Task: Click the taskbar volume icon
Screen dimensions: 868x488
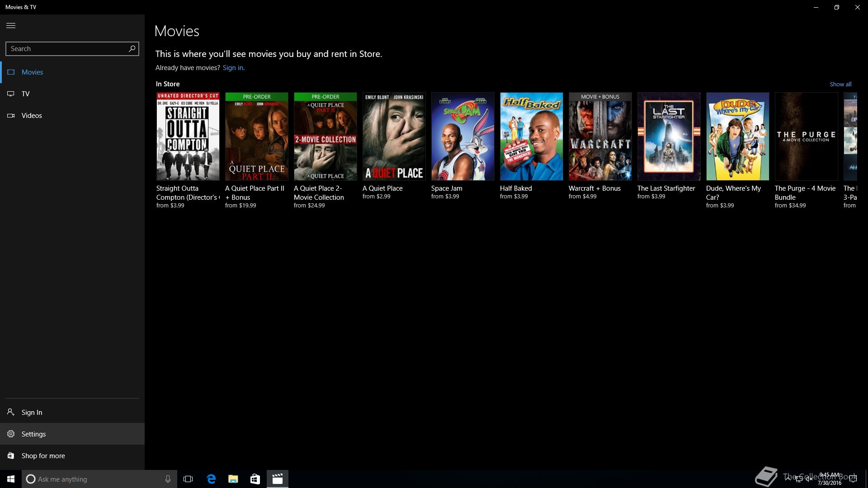Action: click(x=809, y=479)
